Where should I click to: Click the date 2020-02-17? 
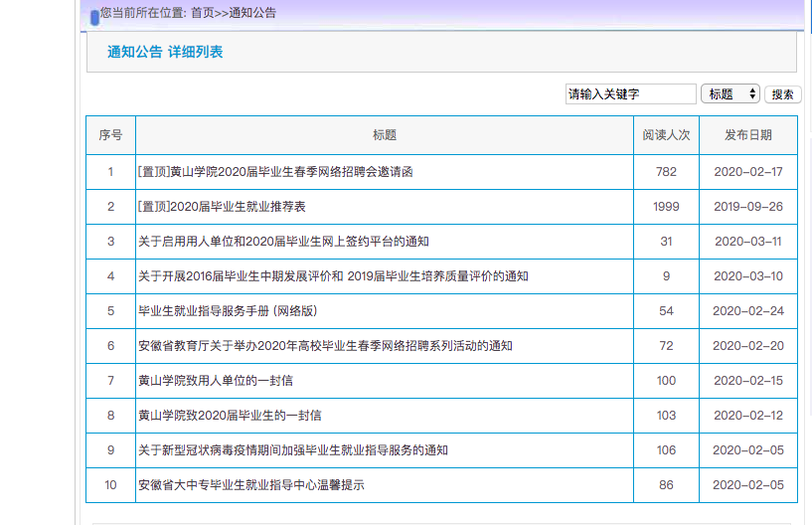tap(748, 172)
